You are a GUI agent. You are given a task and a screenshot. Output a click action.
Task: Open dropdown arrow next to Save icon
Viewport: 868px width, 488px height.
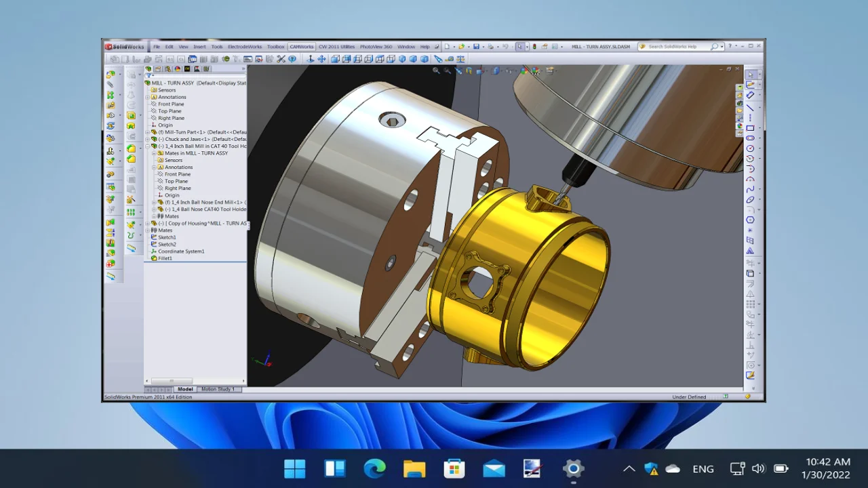484,47
